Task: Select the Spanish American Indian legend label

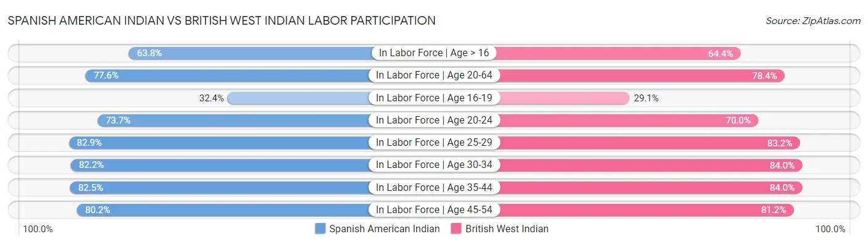Action: [385, 229]
